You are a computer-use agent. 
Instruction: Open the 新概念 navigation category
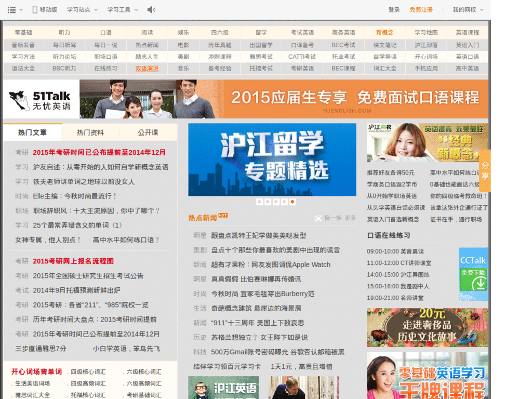[385, 33]
